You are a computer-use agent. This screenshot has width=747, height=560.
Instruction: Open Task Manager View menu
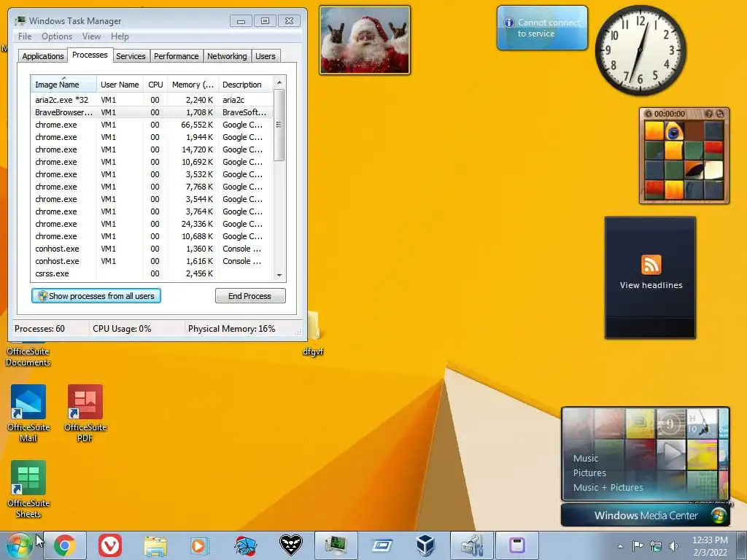pos(91,36)
